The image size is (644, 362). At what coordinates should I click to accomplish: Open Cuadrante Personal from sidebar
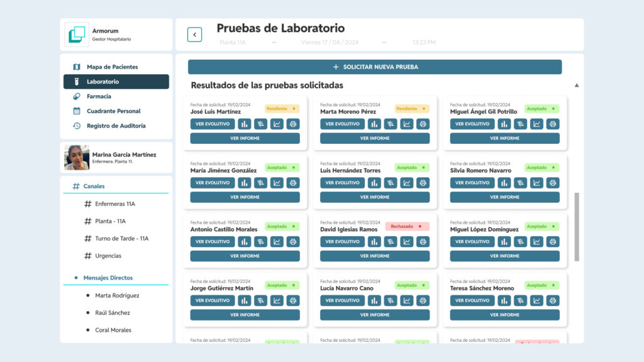point(116,111)
